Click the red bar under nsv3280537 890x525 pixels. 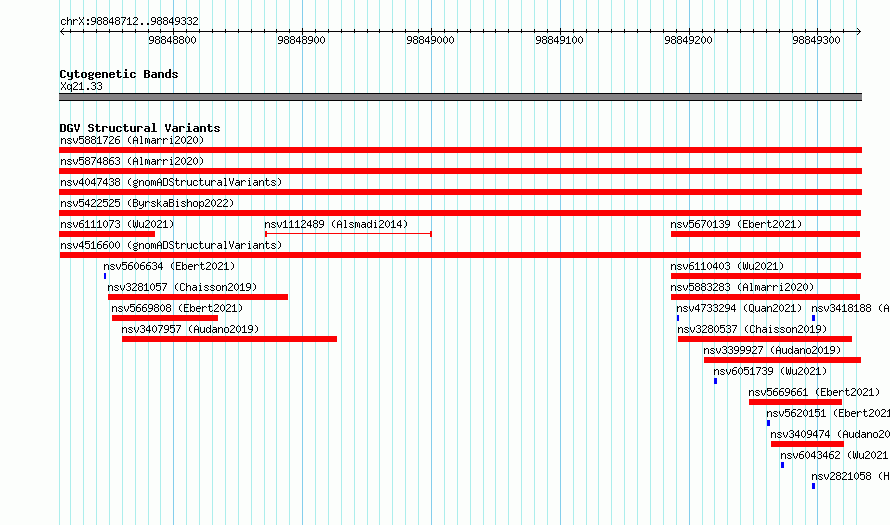tap(765, 339)
